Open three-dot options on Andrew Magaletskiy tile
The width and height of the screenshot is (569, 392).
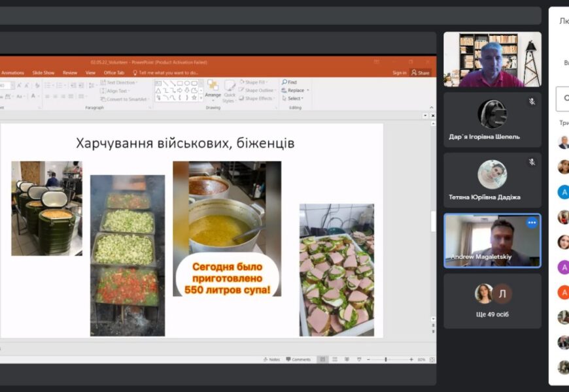tap(532, 223)
